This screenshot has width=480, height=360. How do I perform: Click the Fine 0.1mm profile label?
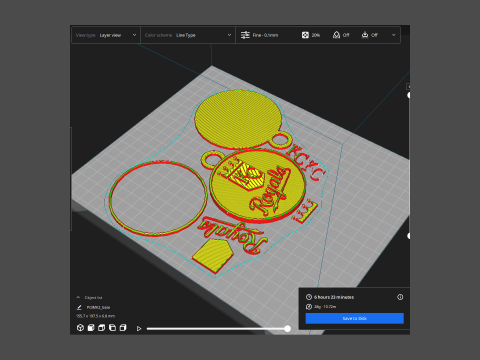[x=265, y=35]
